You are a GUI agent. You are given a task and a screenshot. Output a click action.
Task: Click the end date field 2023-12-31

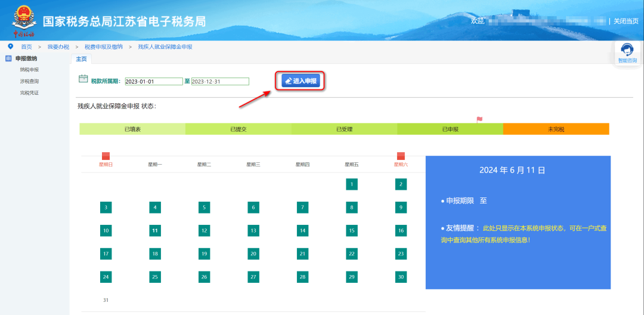220,81
